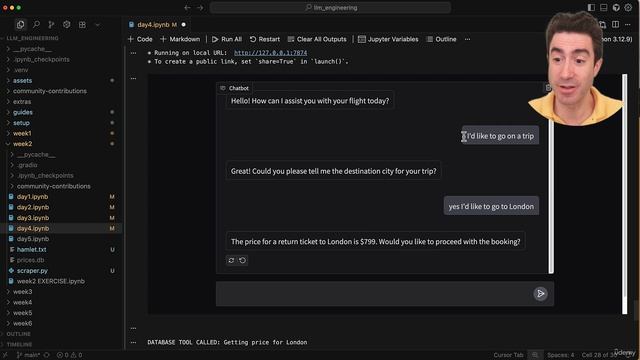640x360 pixels.
Task: Add a Markdown cell
Action: pos(180,39)
